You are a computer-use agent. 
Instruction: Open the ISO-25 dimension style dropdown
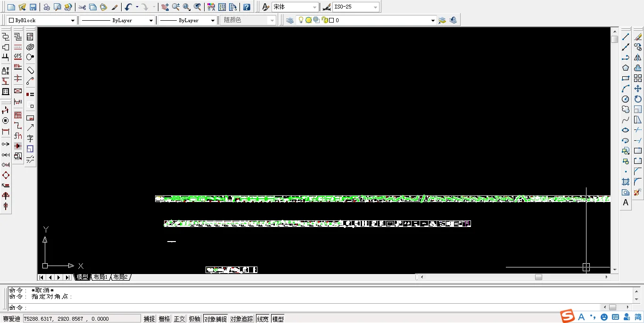point(375,7)
